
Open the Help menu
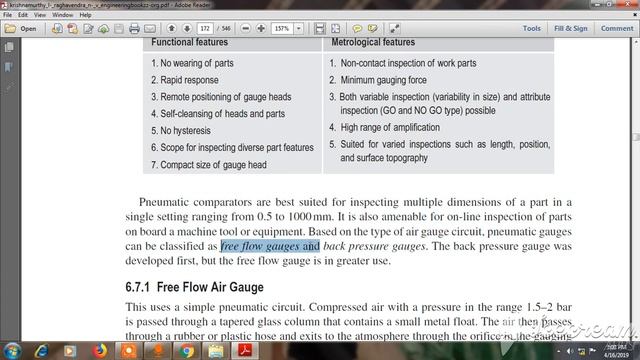(85, 15)
